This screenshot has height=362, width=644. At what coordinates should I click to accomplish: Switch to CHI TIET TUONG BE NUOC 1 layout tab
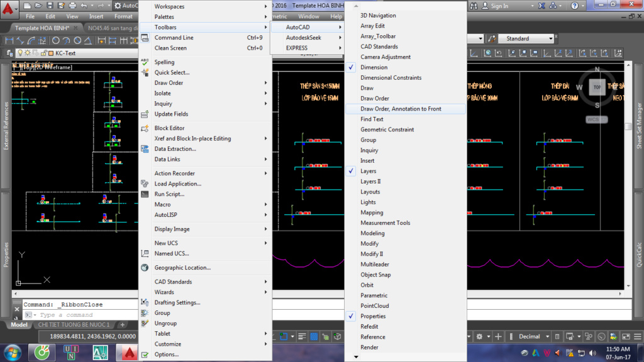tap(74, 325)
